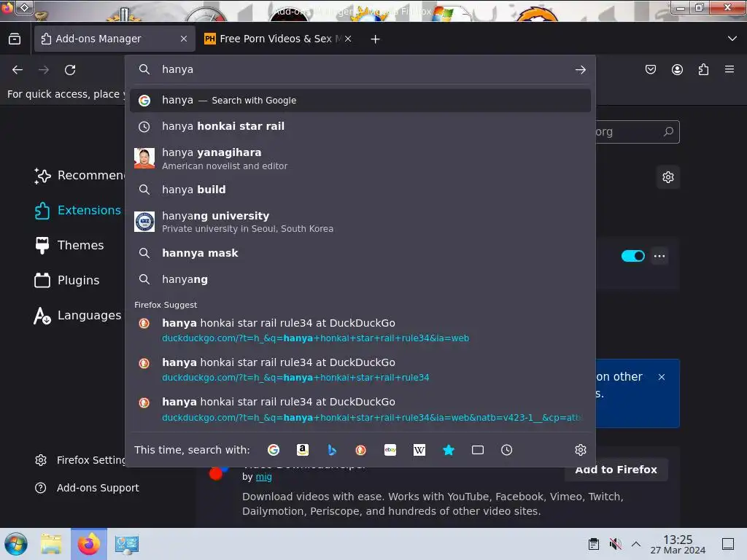
Task: Open the author link 'mig'
Action: coord(263,477)
